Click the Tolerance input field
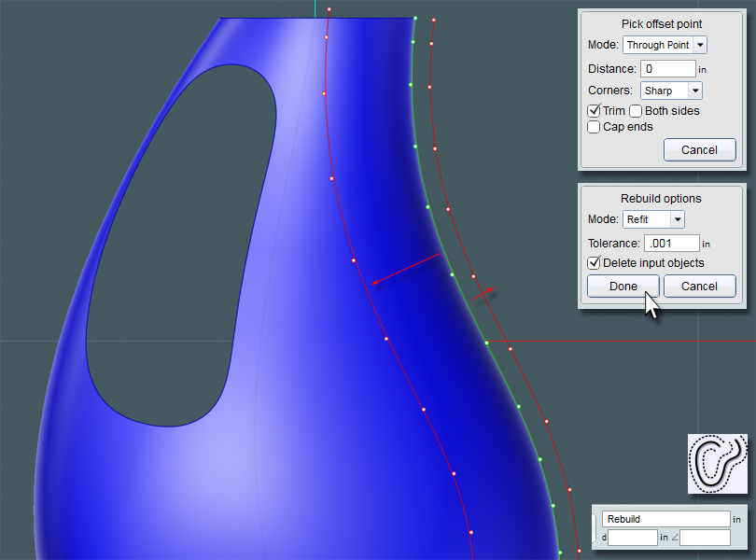The height and width of the screenshot is (560, 756). click(x=672, y=243)
